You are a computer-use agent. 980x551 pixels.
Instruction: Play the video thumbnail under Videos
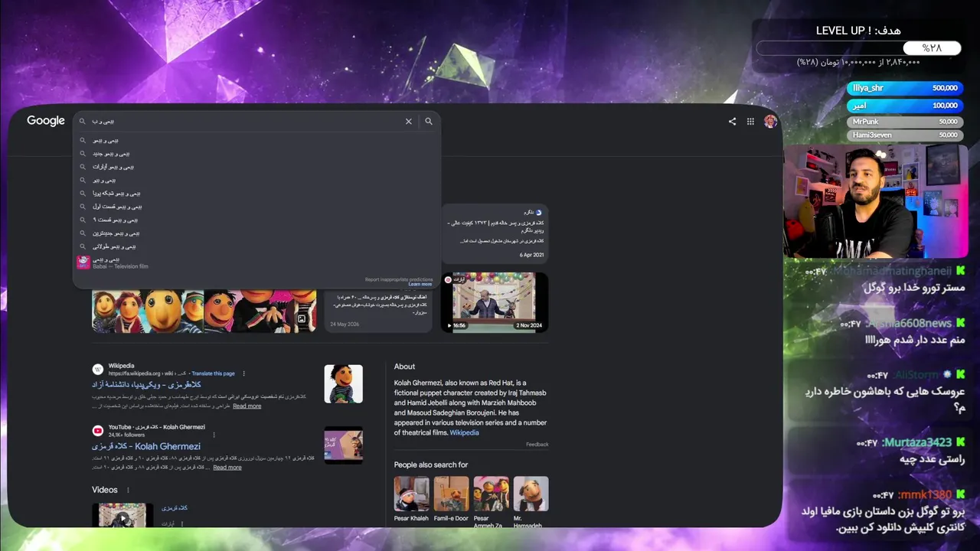122,515
